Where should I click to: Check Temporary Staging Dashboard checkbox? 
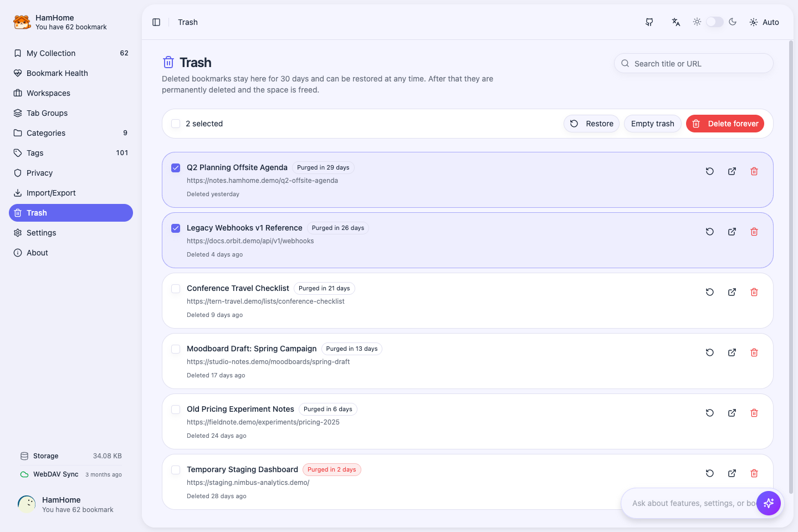click(176, 470)
